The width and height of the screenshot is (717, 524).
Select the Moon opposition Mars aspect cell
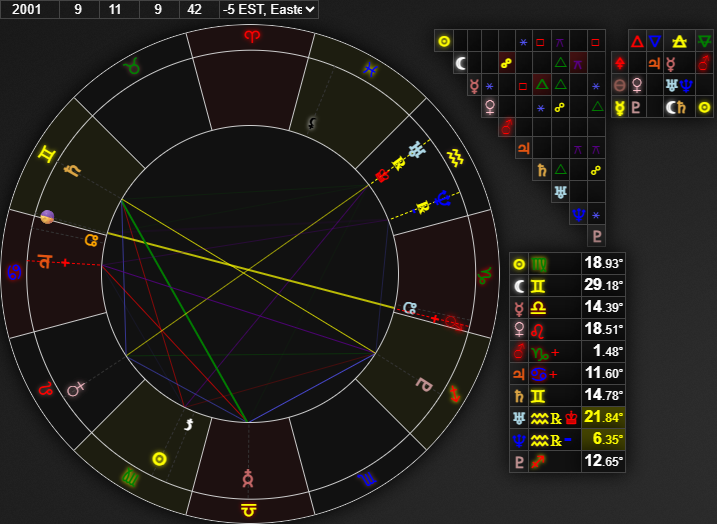(506, 63)
